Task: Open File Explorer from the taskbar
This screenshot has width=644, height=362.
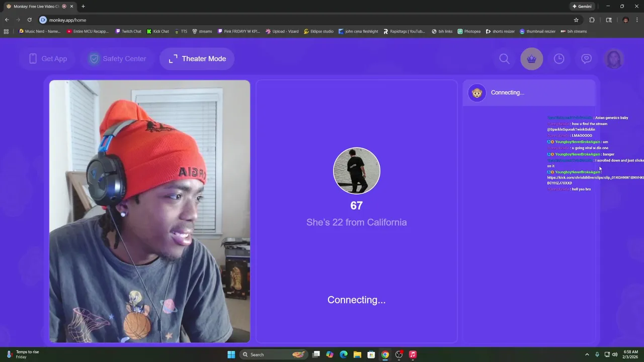Action: [x=357, y=354]
